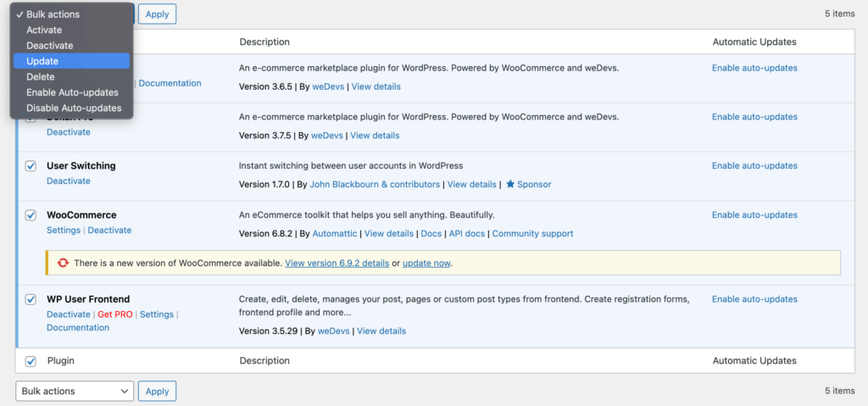Click View version 6.9.2 details link
The width and height of the screenshot is (868, 406).
337,263
